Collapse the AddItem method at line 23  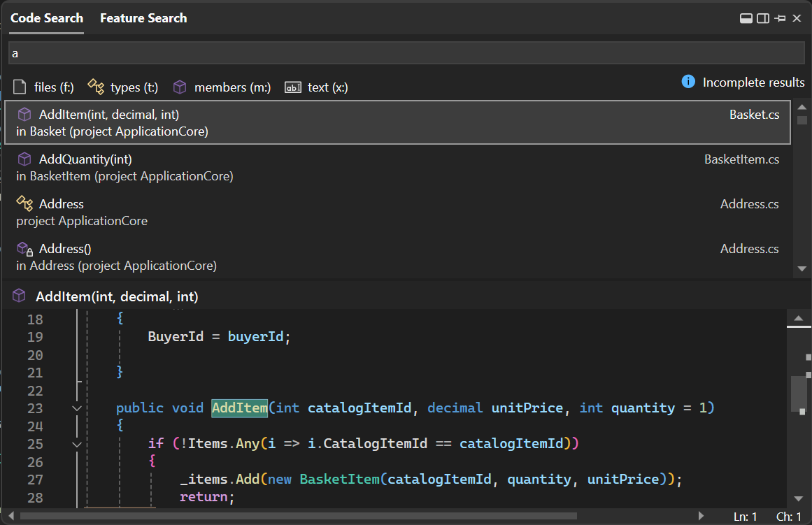tap(77, 408)
